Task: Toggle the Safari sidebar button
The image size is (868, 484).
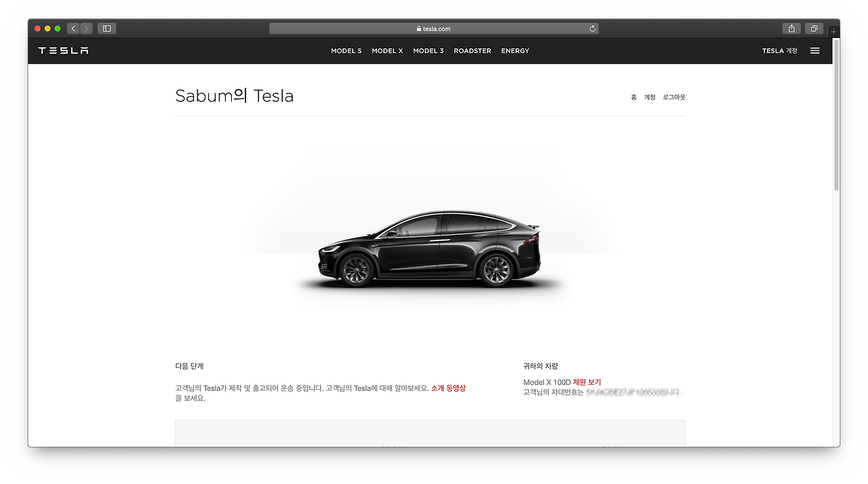Action: (106, 29)
